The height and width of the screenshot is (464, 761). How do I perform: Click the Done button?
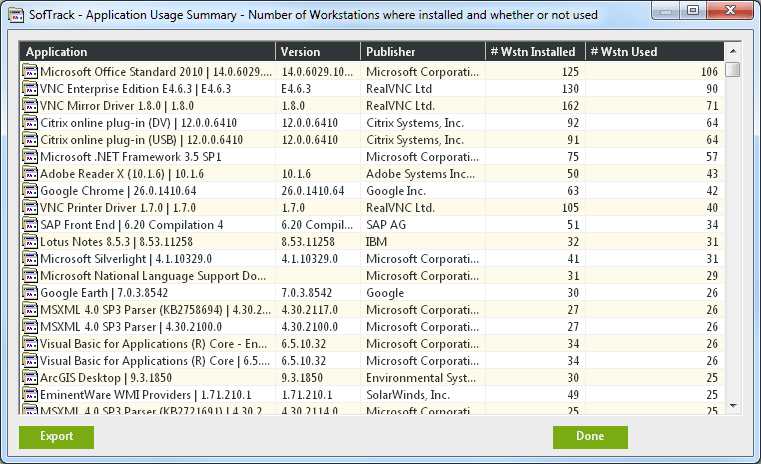(590, 437)
